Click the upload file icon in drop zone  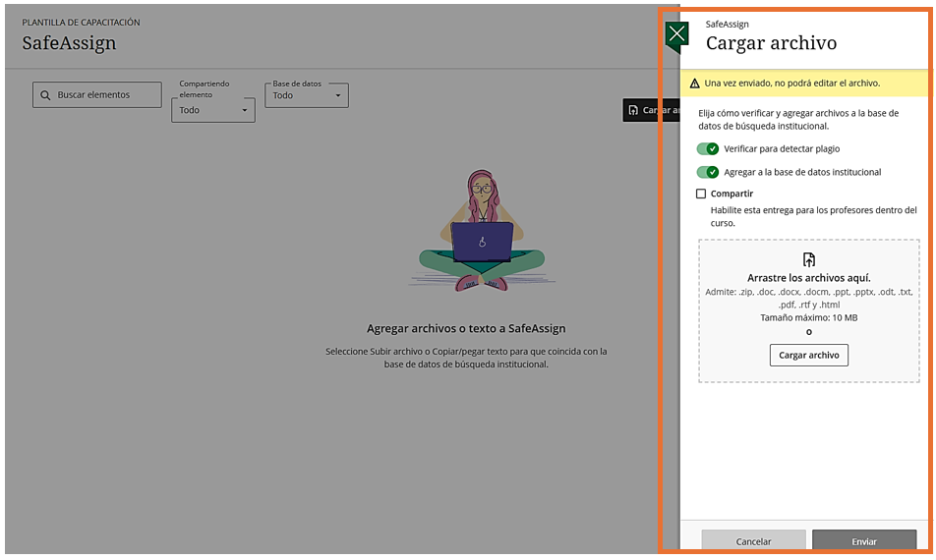click(809, 259)
